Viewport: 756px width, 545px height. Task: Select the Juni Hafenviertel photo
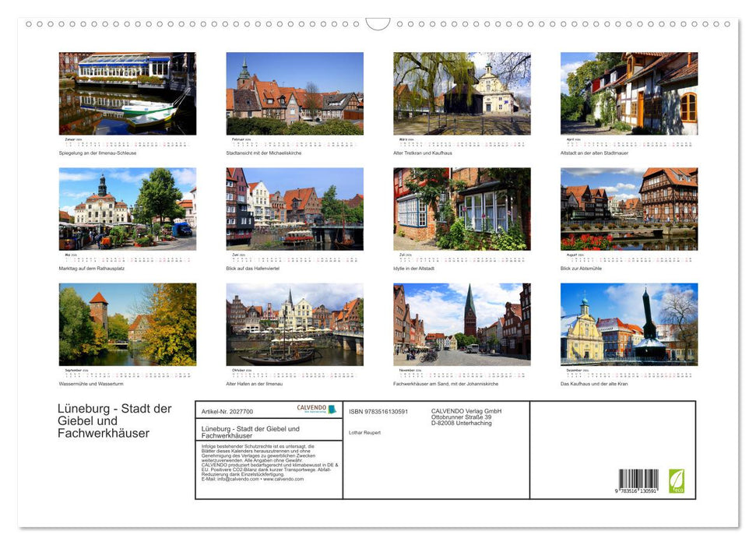click(295, 209)
